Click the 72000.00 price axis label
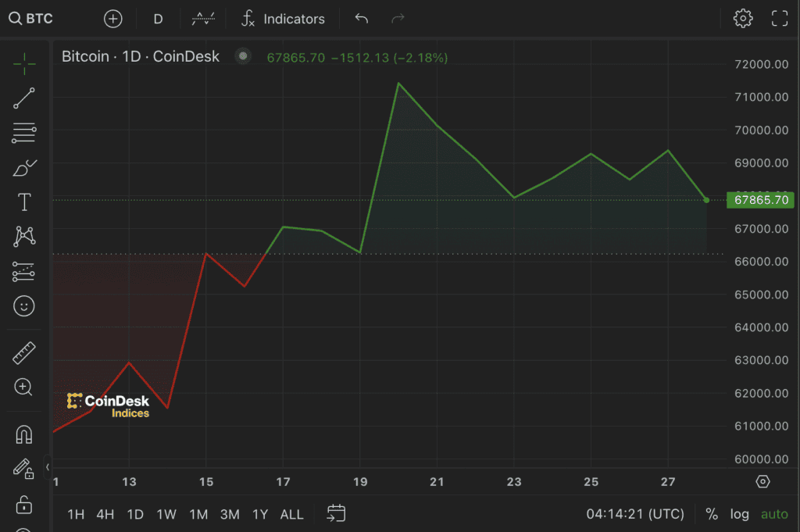Image resolution: width=800 pixels, height=532 pixels. [761, 64]
